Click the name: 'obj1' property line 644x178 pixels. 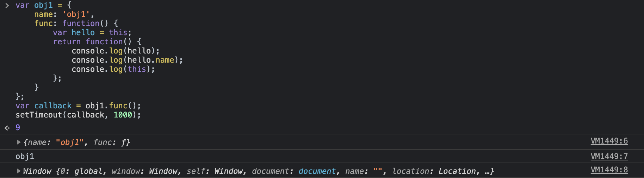click(64, 14)
